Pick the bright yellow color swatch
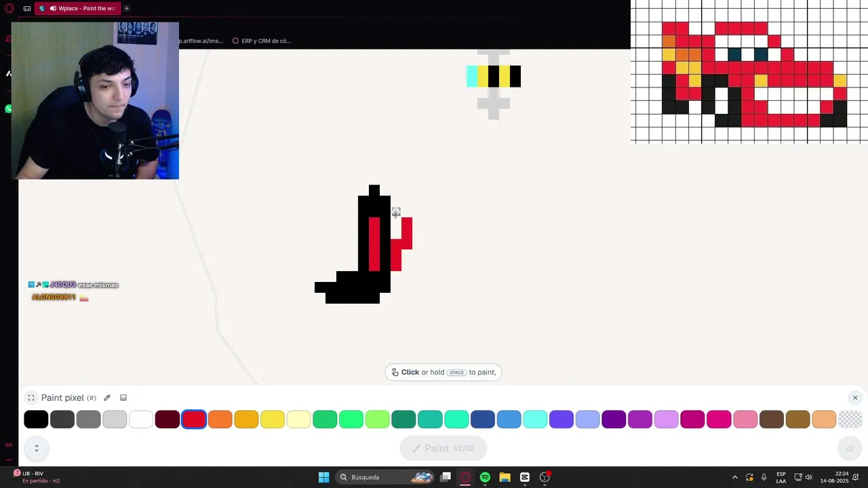 click(x=273, y=420)
